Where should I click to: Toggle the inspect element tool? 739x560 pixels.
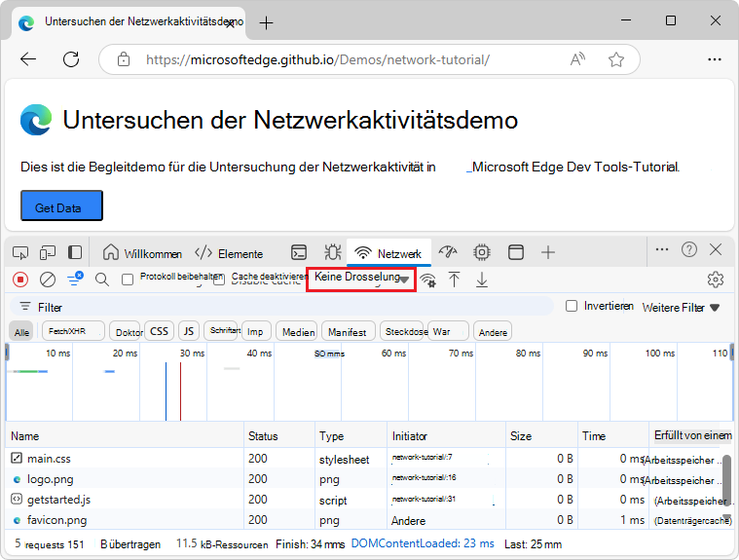(x=20, y=252)
